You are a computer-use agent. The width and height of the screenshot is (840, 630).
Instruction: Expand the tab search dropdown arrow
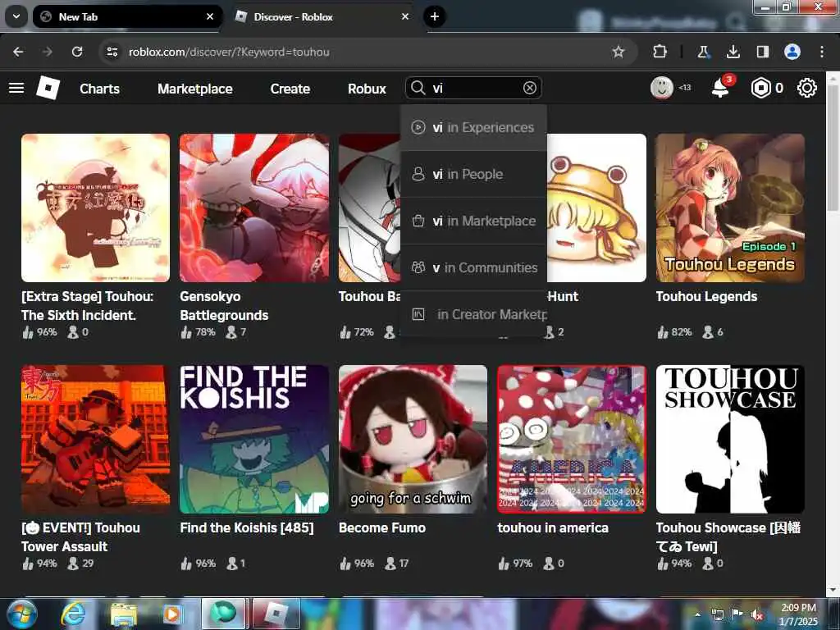pos(16,16)
